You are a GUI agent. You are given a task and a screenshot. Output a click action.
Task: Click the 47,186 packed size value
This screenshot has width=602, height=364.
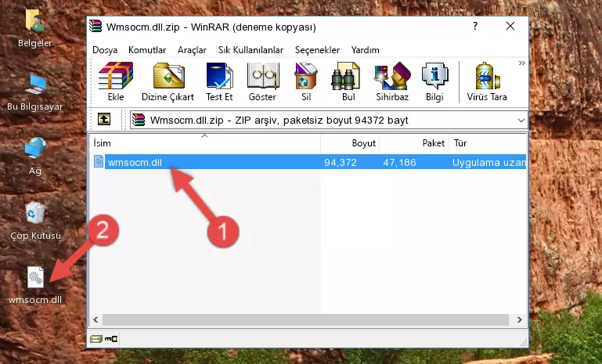point(399,162)
